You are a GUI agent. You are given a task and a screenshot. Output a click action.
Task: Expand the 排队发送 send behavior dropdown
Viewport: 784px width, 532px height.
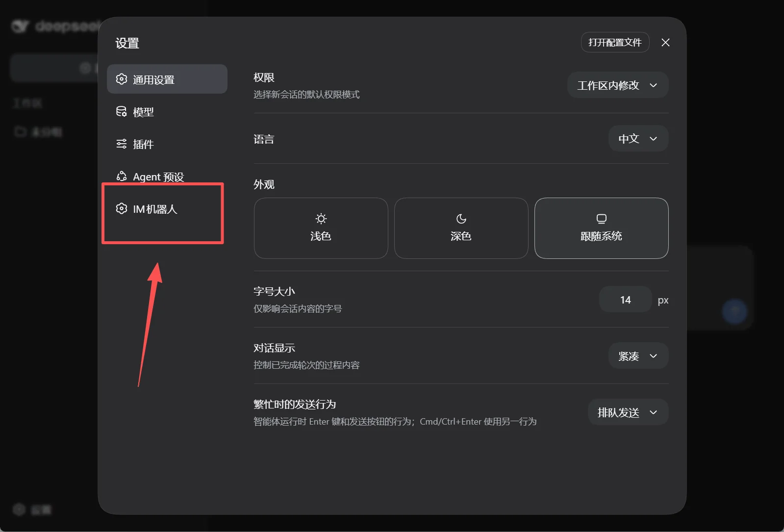[x=628, y=412]
